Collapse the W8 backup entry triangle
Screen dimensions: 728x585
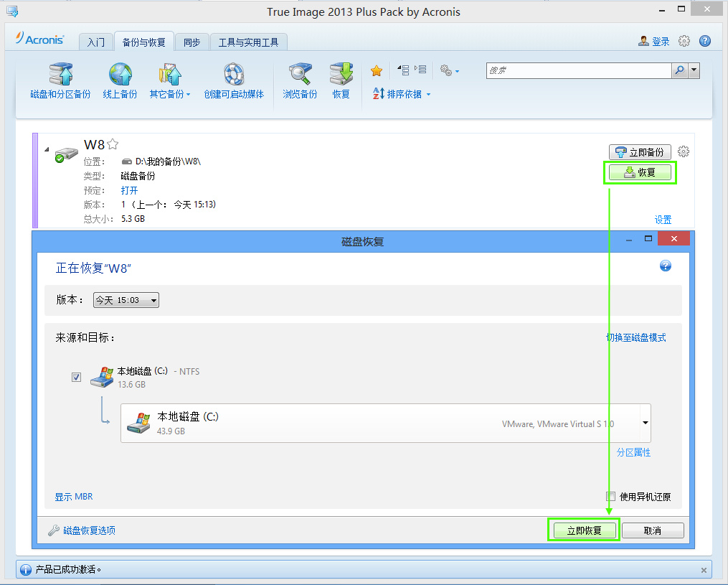(47, 149)
